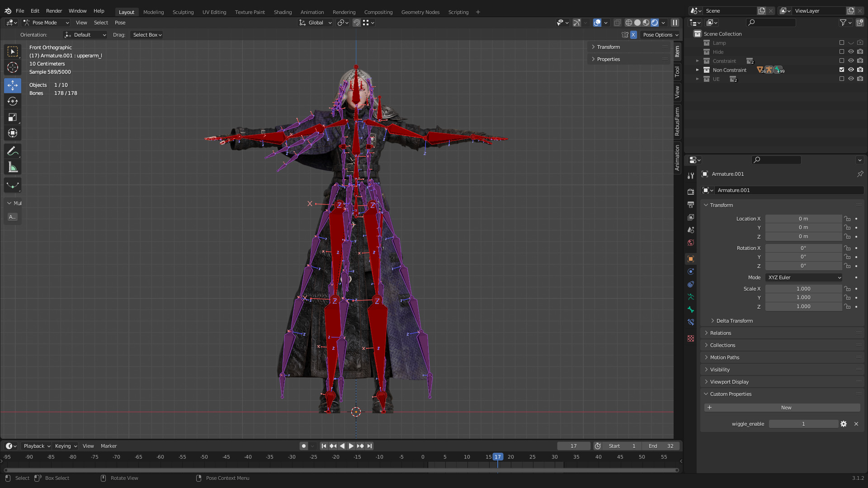Open Pose Options dropdown
This screenshot has height=488, width=868.
coord(660,35)
